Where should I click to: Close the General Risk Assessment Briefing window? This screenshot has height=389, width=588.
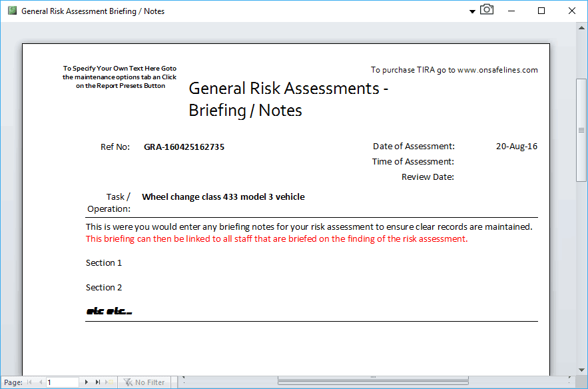click(572, 11)
